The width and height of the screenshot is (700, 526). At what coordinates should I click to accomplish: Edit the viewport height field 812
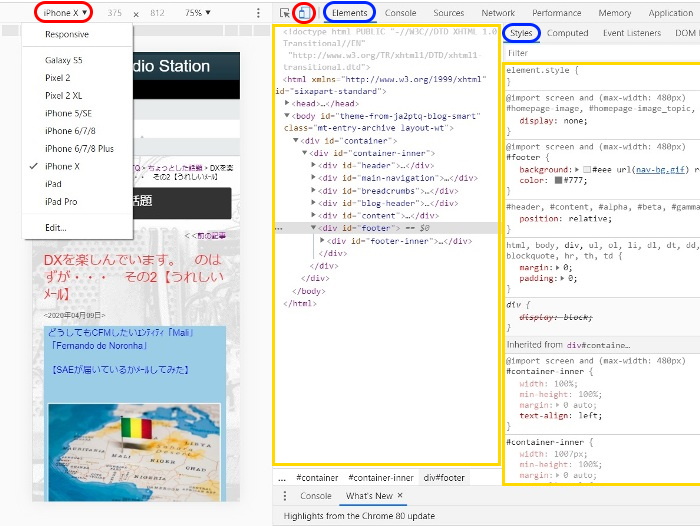click(157, 13)
